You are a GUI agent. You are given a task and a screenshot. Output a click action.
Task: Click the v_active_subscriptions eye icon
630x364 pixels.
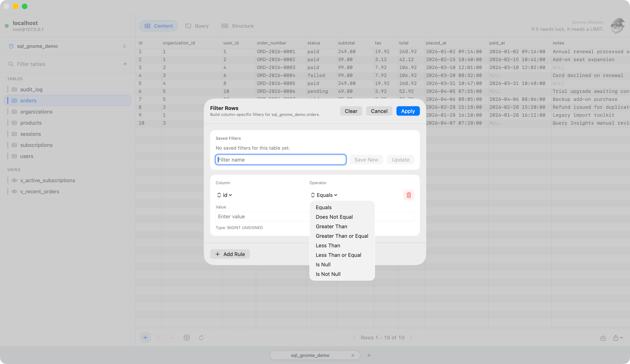click(x=14, y=180)
